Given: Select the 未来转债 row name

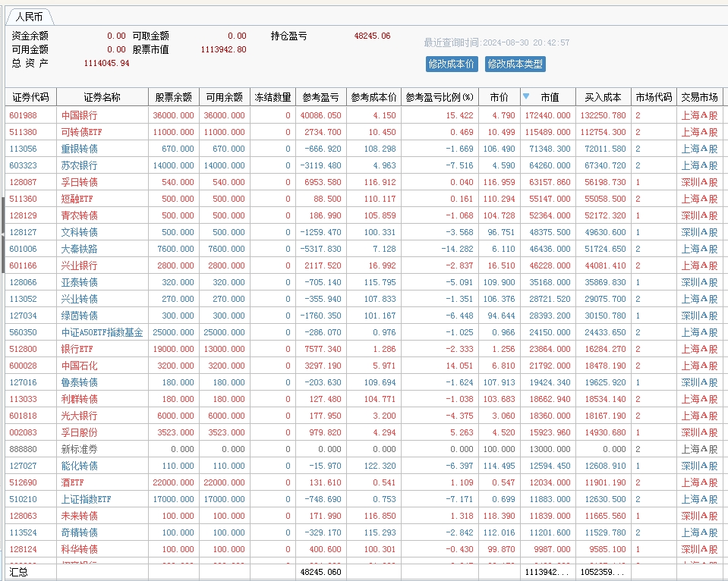Looking at the screenshot, I should pyautogui.click(x=80, y=517).
